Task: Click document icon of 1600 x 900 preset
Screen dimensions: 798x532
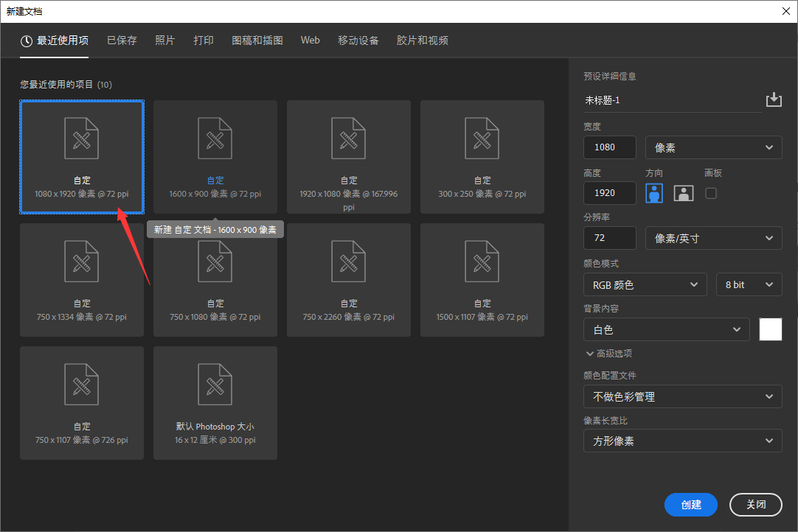Action: [215, 139]
